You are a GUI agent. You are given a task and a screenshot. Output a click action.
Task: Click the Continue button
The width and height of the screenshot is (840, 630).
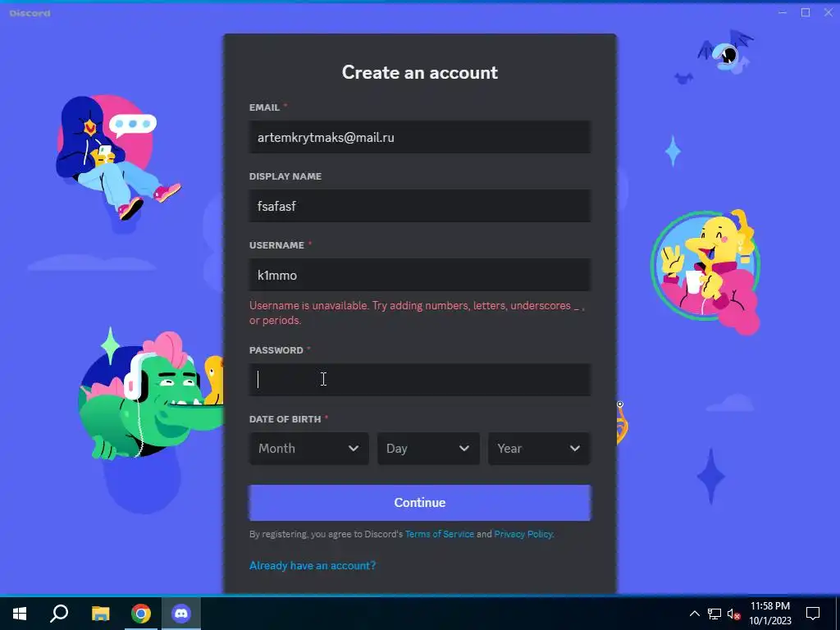click(x=419, y=503)
